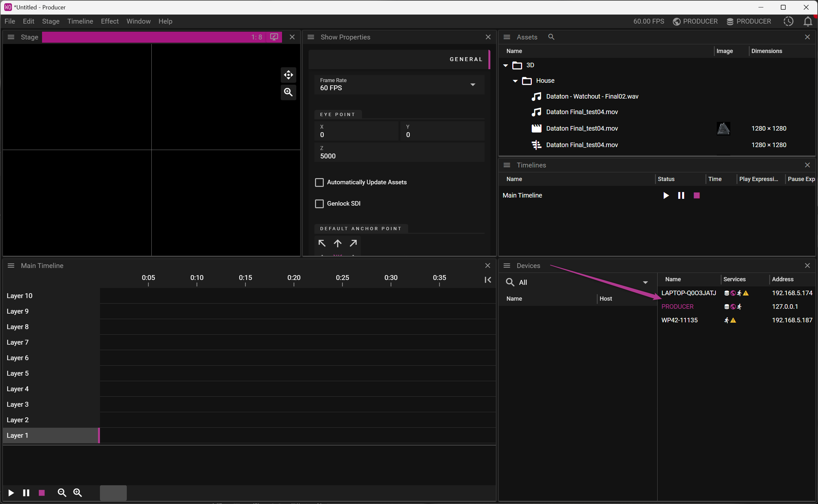
Task: Select Layer 10 in Main Timeline
Action: tap(51, 296)
